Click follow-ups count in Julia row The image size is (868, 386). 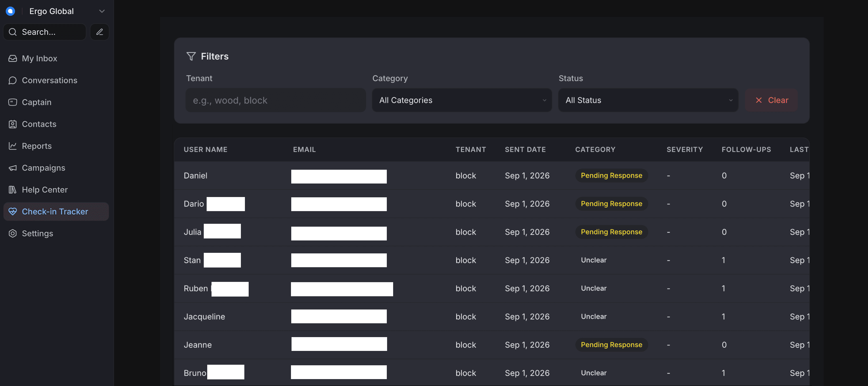tap(724, 232)
